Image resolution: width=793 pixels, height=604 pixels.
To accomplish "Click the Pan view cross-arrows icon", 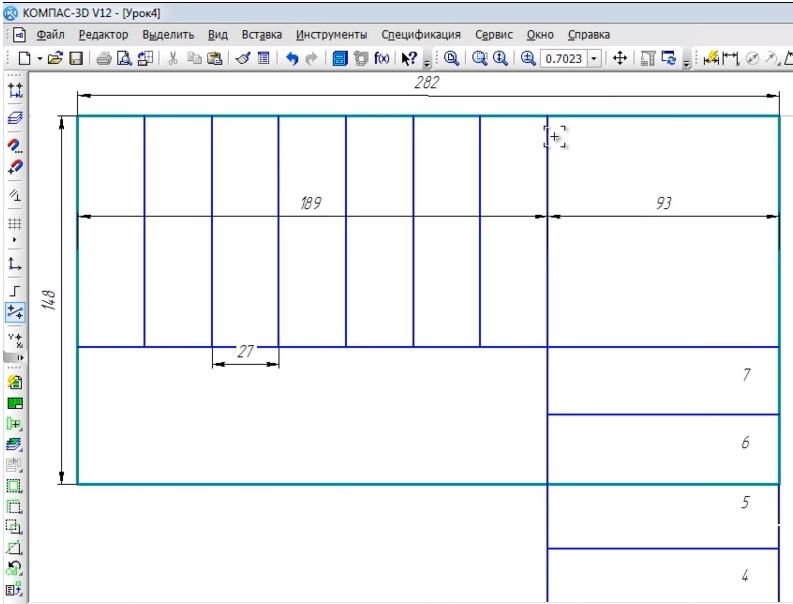I will pos(619,59).
